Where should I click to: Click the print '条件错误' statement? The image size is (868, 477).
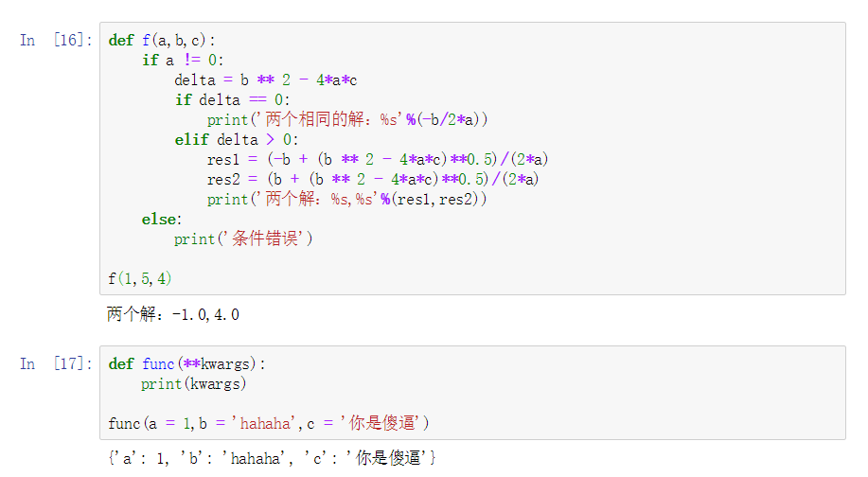[243, 238]
